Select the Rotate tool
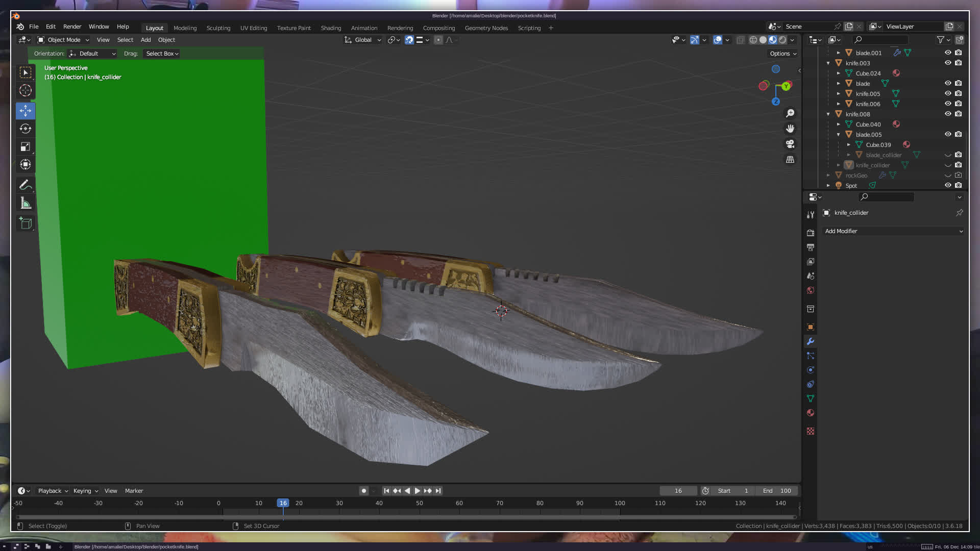 coord(25,129)
